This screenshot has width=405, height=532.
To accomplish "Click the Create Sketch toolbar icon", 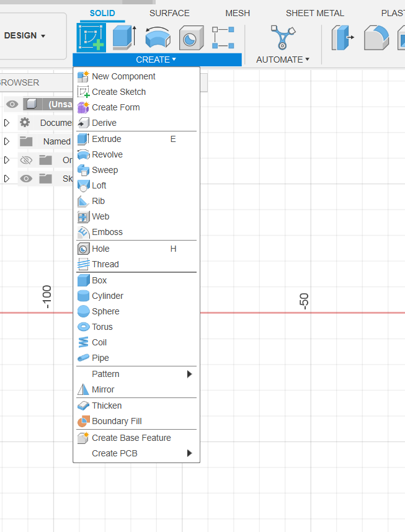I will click(91, 37).
